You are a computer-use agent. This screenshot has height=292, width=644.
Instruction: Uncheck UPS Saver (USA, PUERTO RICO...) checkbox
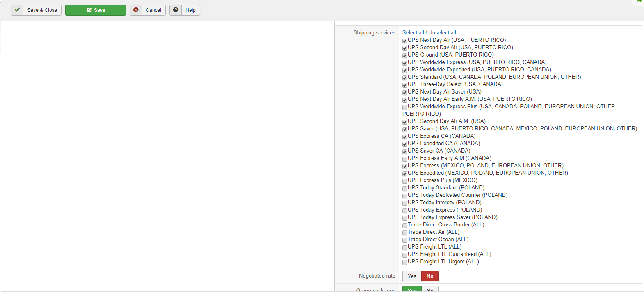coord(405,129)
